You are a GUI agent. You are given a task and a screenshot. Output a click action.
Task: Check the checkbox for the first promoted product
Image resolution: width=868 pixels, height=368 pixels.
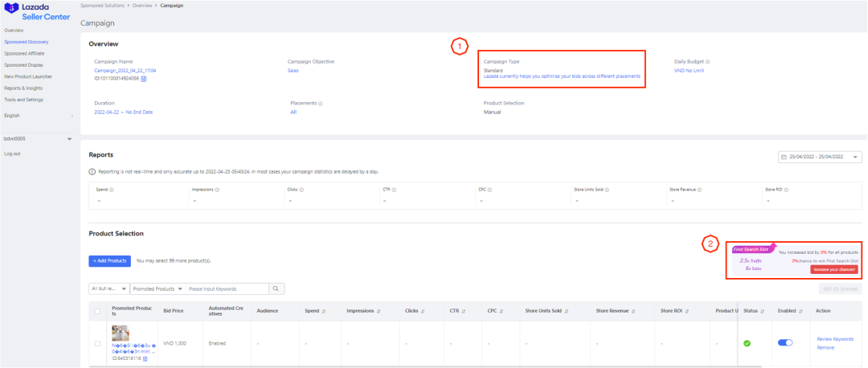pyautogui.click(x=97, y=343)
